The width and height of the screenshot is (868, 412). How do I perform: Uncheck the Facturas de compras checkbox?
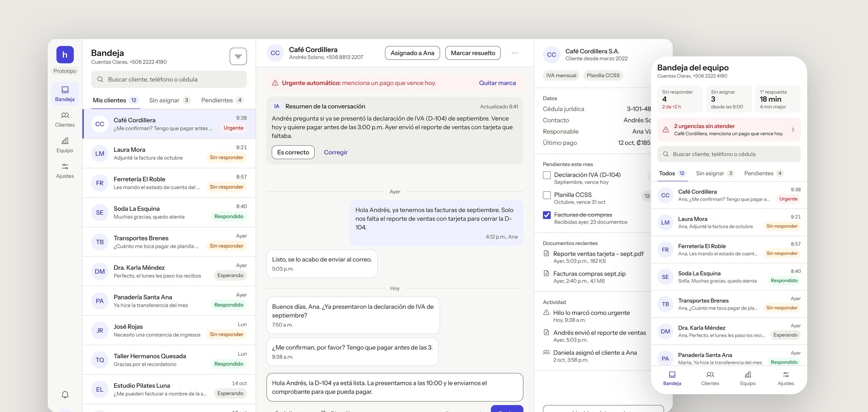click(x=547, y=215)
